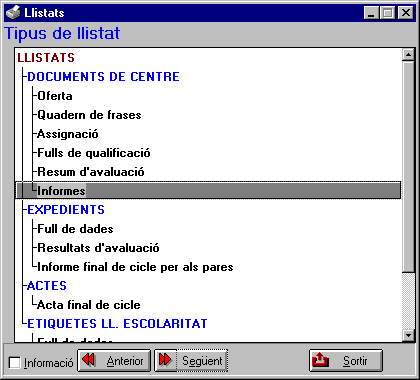Viewport: 420px width, 380px height.
Task: Collapse the EXPEDIENTS branch
Action: pyautogui.click(x=66, y=210)
